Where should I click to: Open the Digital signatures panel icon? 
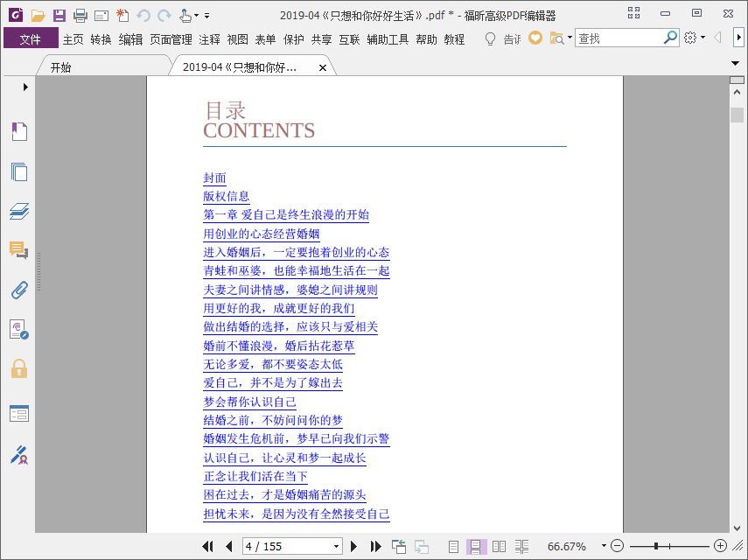point(19,329)
